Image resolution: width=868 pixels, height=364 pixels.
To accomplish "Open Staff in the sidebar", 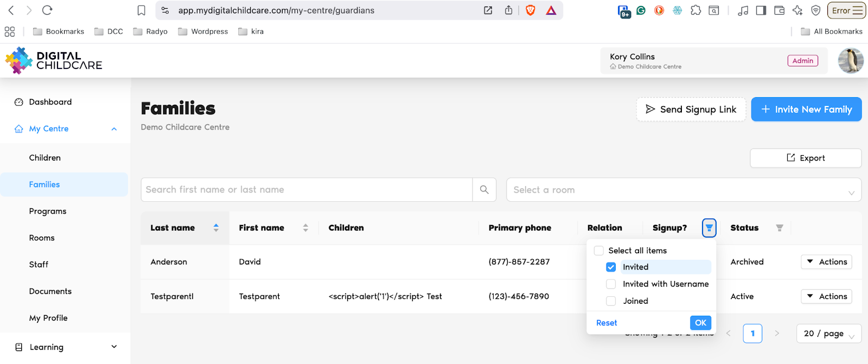I will [x=39, y=264].
